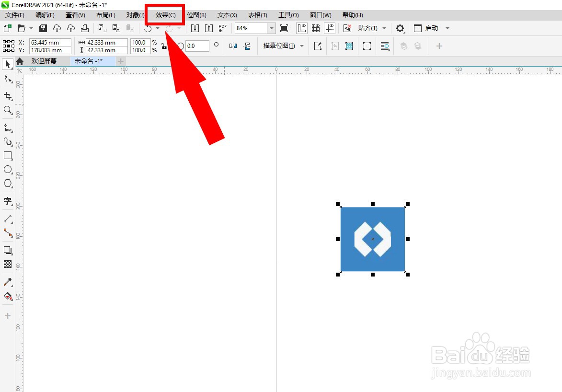
Task: Select the Rectangle tool
Action: click(x=8, y=156)
